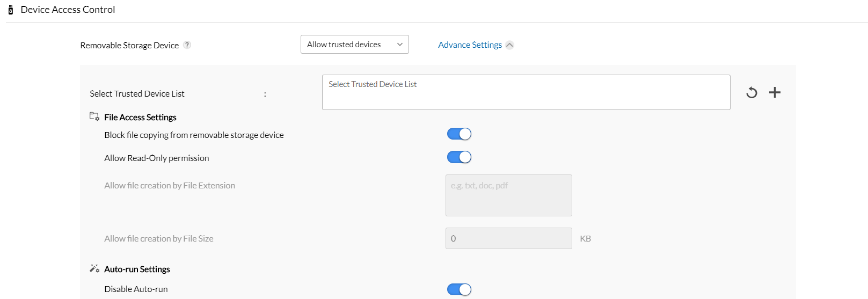Viewport: 868px width, 299px height.
Task: Click the plus icon to add a trusted device list
Action: pyautogui.click(x=775, y=92)
